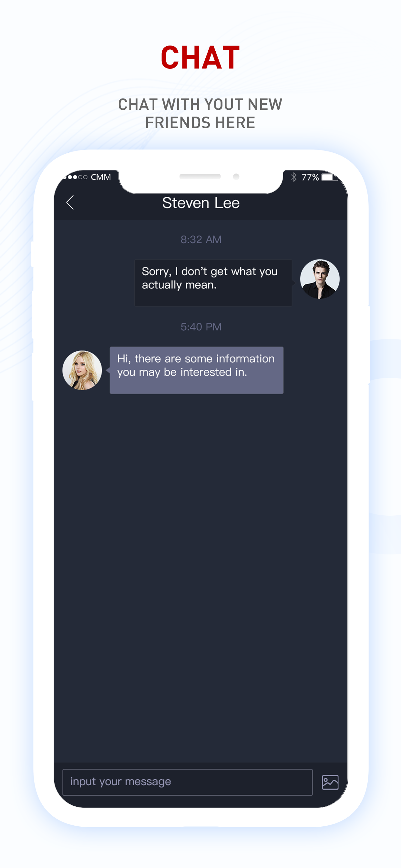The width and height of the screenshot is (401, 868).
Task: Click the signal strength dots
Action: (75, 177)
